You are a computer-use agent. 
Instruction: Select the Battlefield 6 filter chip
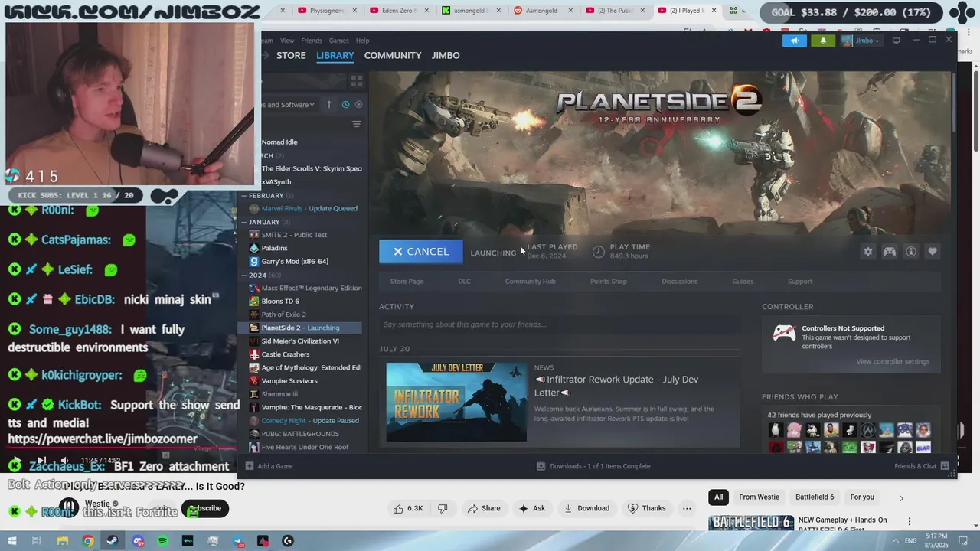click(x=815, y=497)
